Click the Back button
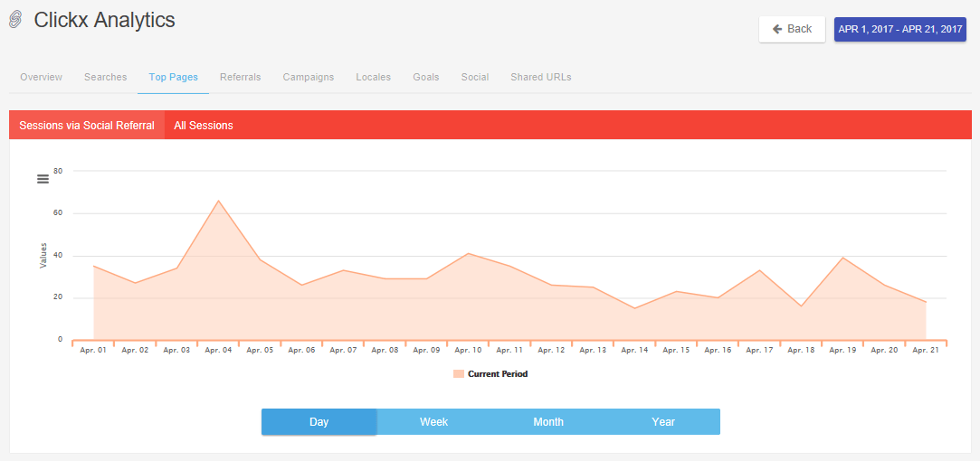 click(x=792, y=29)
